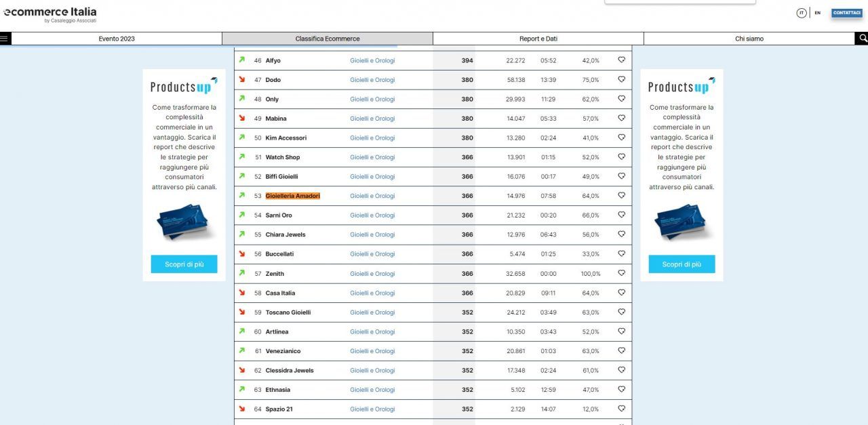The height and width of the screenshot is (425, 868).
Task: Click the score 394 in Alfyo row
Action: tap(467, 60)
